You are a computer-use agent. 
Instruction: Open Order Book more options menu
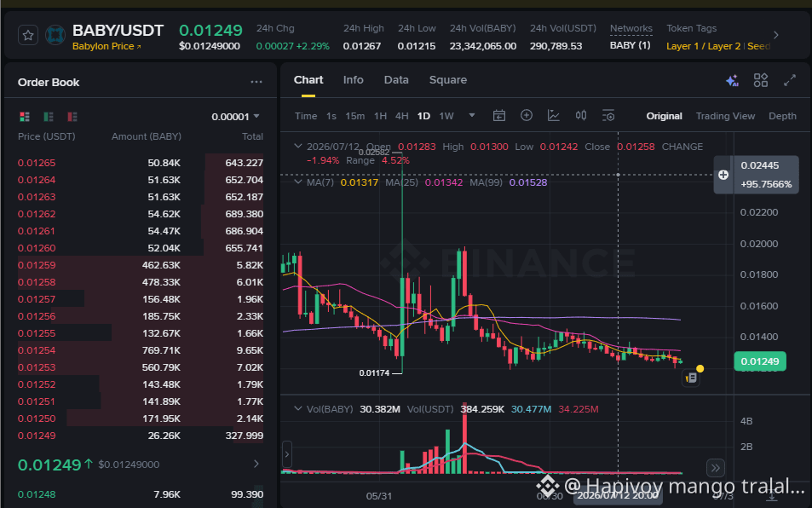click(256, 82)
